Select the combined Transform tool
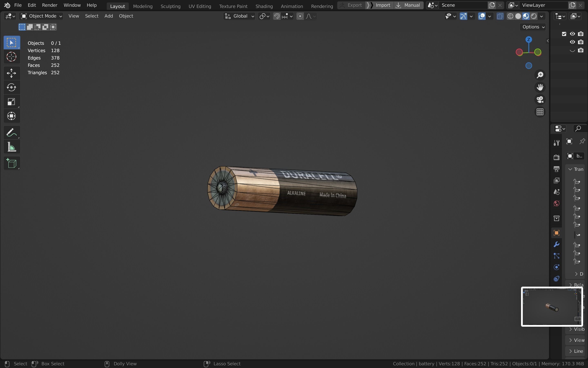Screen dimensions: 588x368 12,116
